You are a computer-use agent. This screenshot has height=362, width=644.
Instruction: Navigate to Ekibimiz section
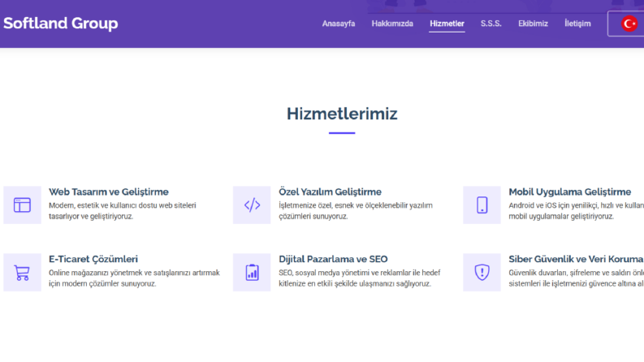point(533,24)
